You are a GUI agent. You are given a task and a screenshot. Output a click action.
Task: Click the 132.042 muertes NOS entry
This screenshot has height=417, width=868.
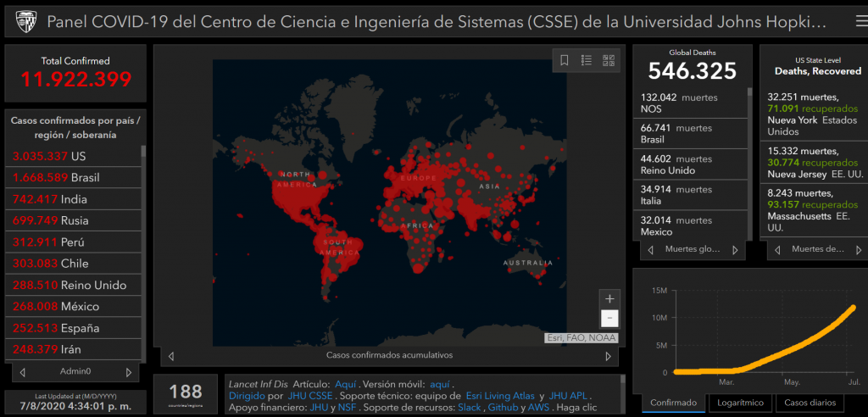coord(690,103)
